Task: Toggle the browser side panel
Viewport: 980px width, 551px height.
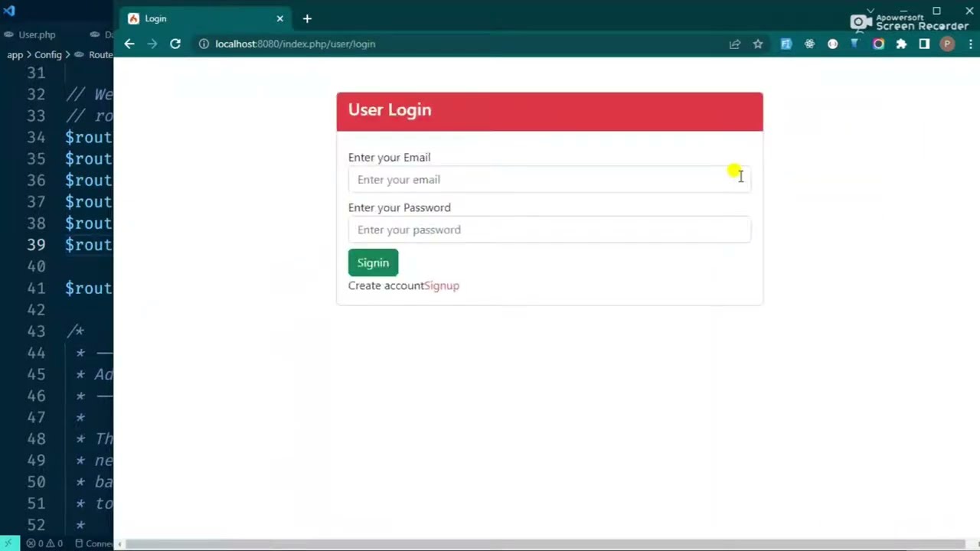Action: click(x=924, y=44)
